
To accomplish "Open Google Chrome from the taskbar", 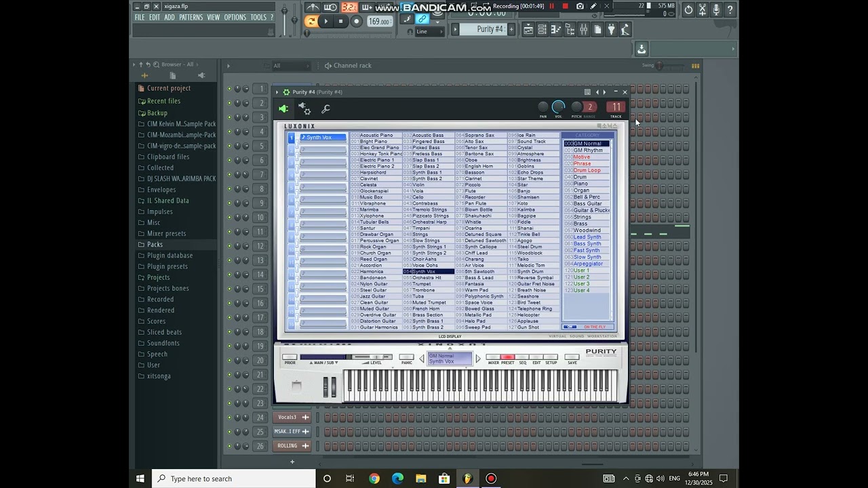I will [374, 479].
